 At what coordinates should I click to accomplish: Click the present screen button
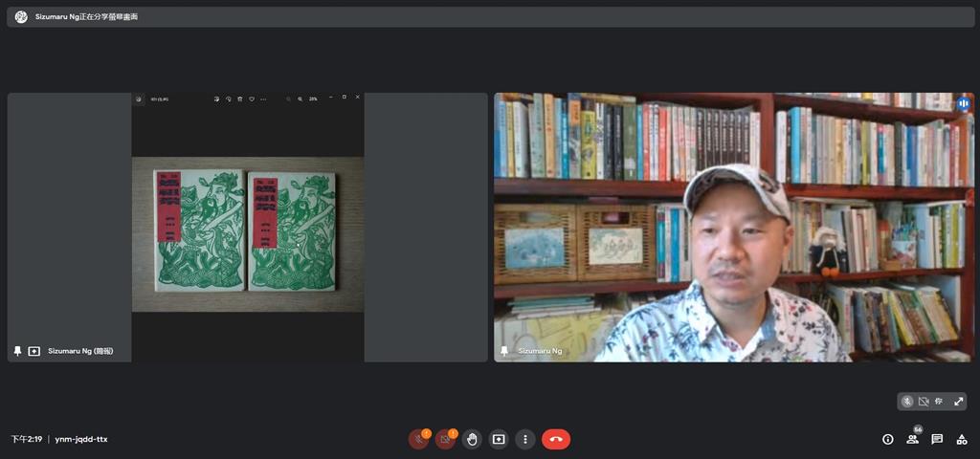pyautogui.click(x=499, y=439)
